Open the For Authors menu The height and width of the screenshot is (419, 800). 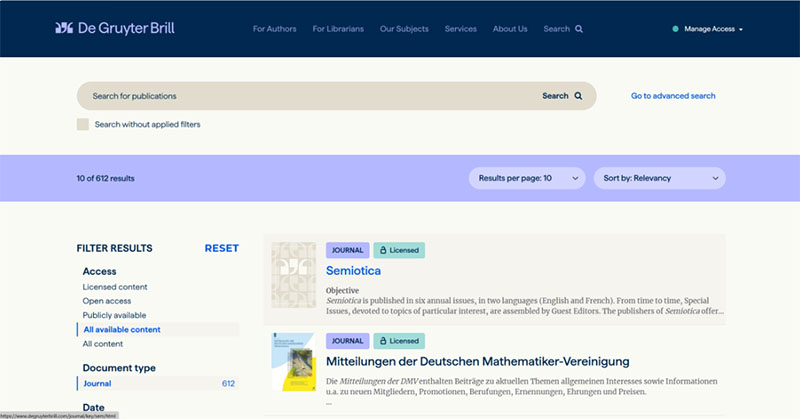click(275, 29)
